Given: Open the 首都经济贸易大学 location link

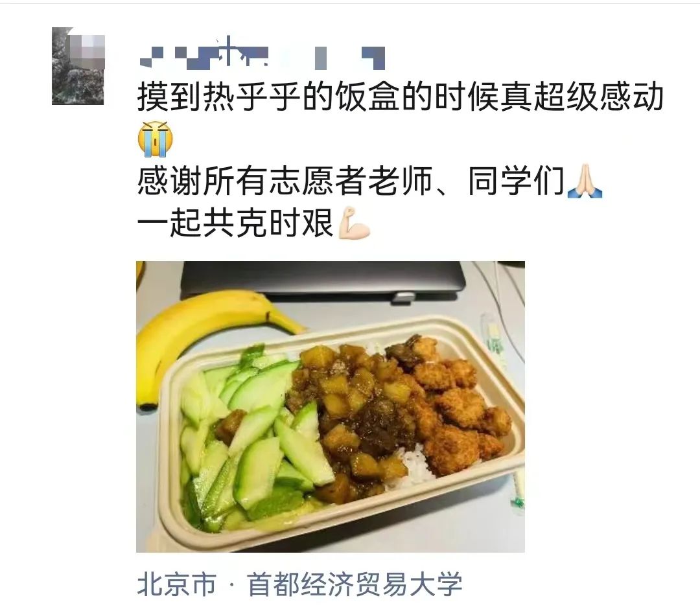Looking at the screenshot, I should pyautogui.click(x=355, y=584).
